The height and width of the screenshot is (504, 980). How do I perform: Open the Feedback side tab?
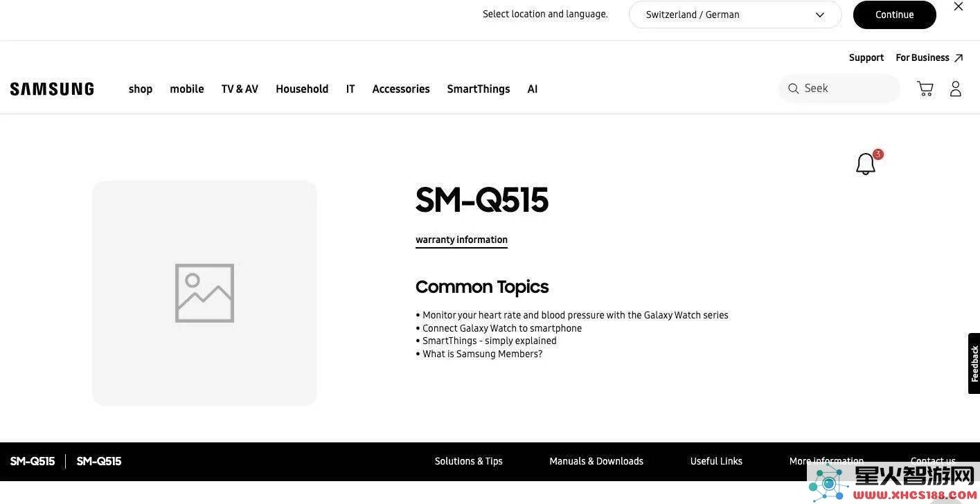tap(974, 363)
